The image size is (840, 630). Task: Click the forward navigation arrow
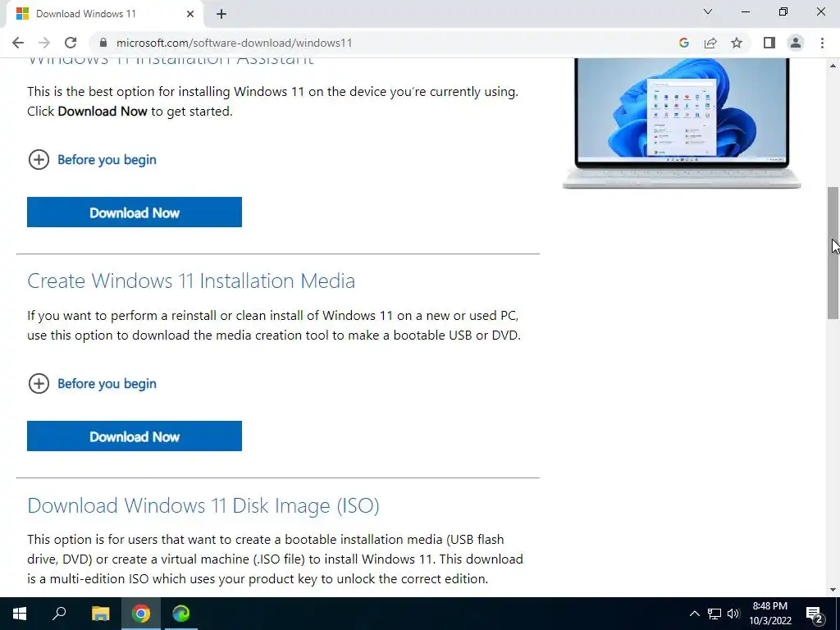pos(44,43)
